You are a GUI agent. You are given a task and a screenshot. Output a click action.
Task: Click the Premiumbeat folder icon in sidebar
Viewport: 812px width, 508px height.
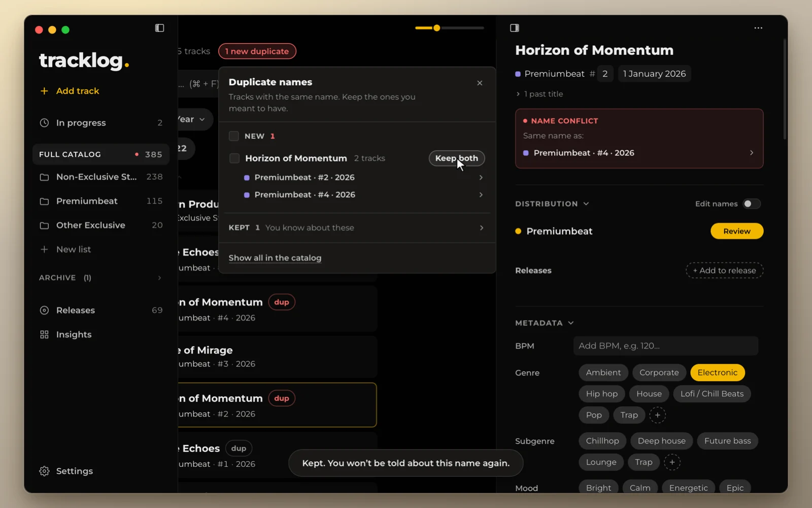[x=44, y=201]
